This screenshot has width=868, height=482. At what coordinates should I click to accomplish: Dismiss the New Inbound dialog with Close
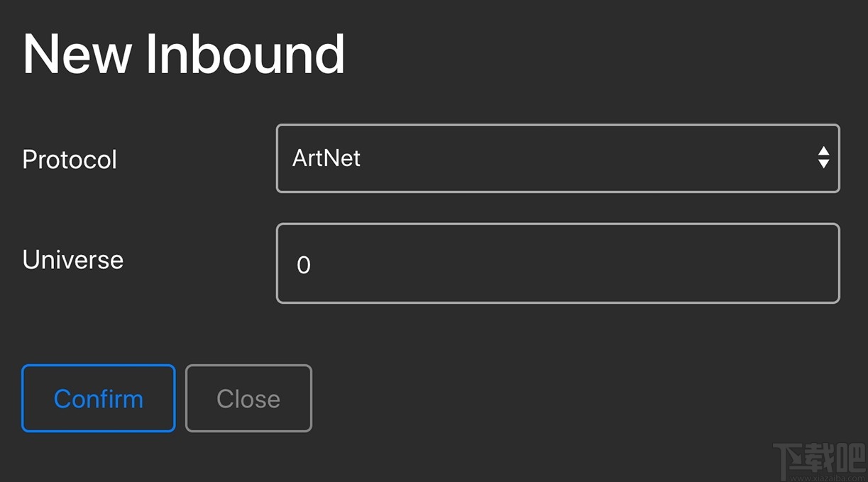click(x=248, y=398)
